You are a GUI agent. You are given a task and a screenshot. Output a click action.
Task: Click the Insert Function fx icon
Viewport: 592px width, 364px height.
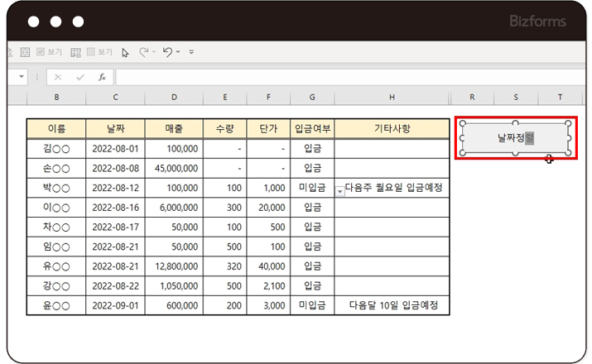click(x=102, y=77)
